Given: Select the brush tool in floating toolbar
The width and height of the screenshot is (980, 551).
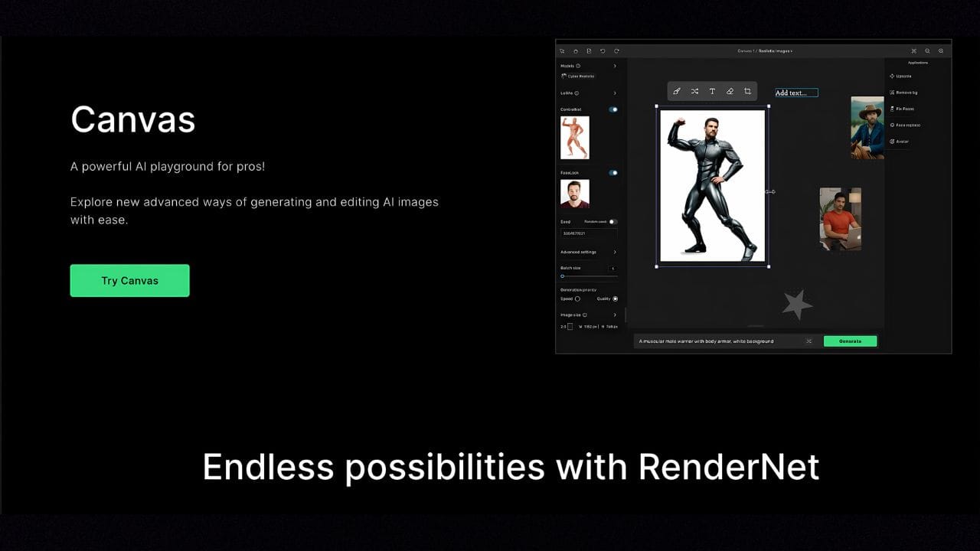Looking at the screenshot, I should point(677,91).
